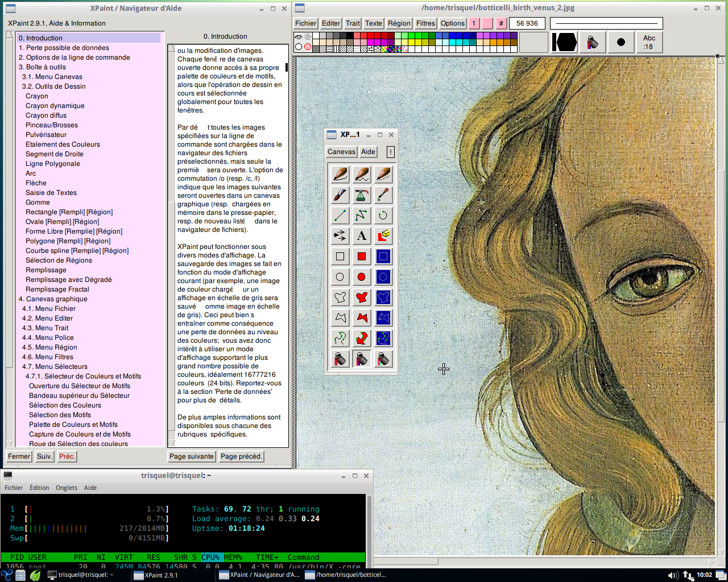
Task: Click the 'Page précéd.' button
Action: (x=241, y=456)
